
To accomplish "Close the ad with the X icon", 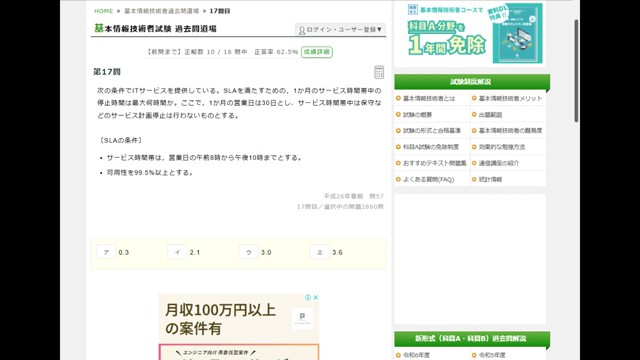I will tap(316, 298).
